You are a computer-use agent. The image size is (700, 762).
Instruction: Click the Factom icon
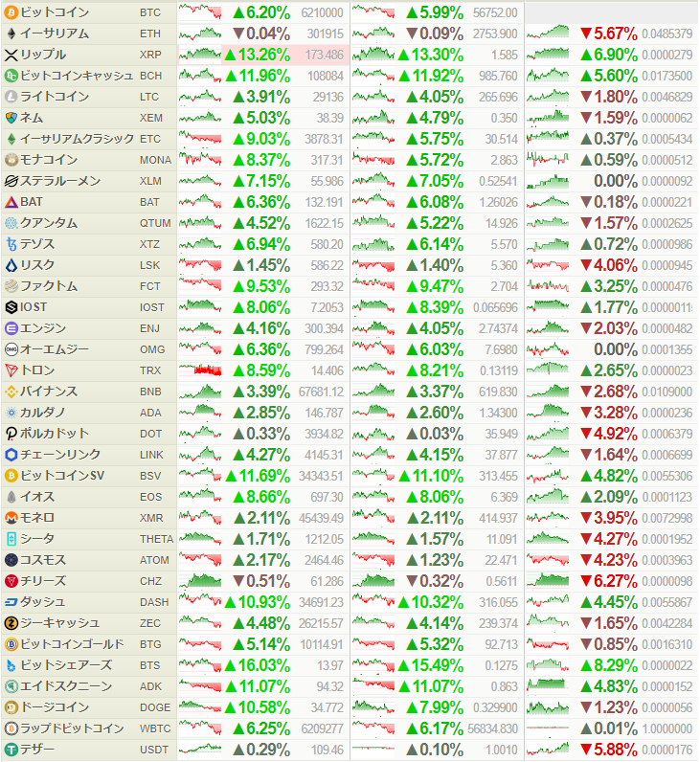click(x=11, y=286)
